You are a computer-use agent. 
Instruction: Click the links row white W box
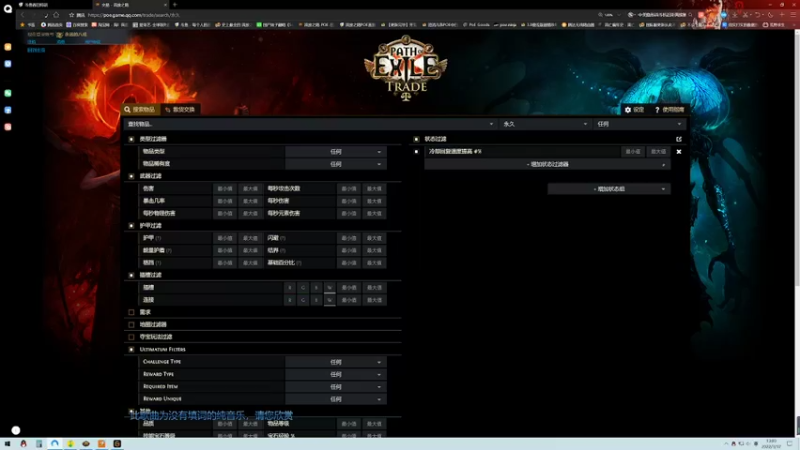click(x=330, y=300)
